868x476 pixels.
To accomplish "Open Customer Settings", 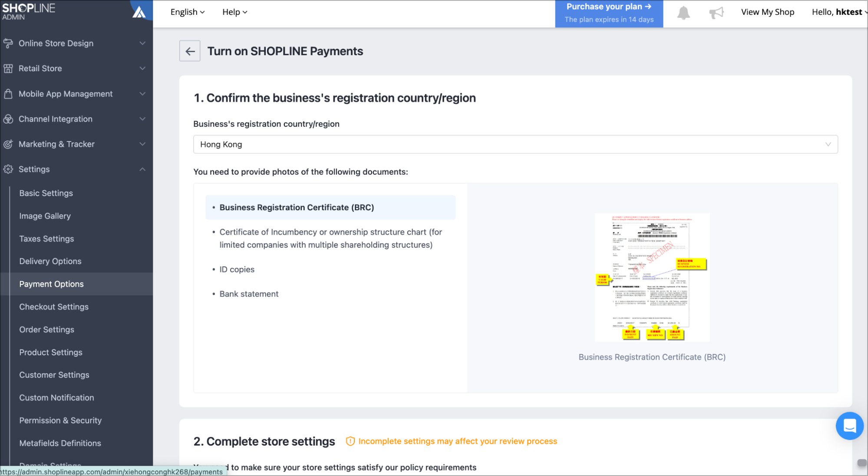I will (x=54, y=375).
